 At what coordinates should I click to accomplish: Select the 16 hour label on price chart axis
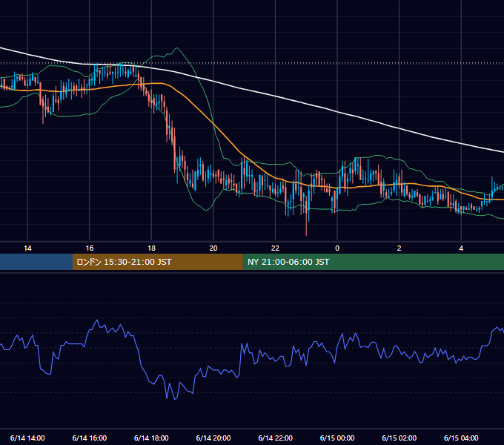click(x=90, y=248)
